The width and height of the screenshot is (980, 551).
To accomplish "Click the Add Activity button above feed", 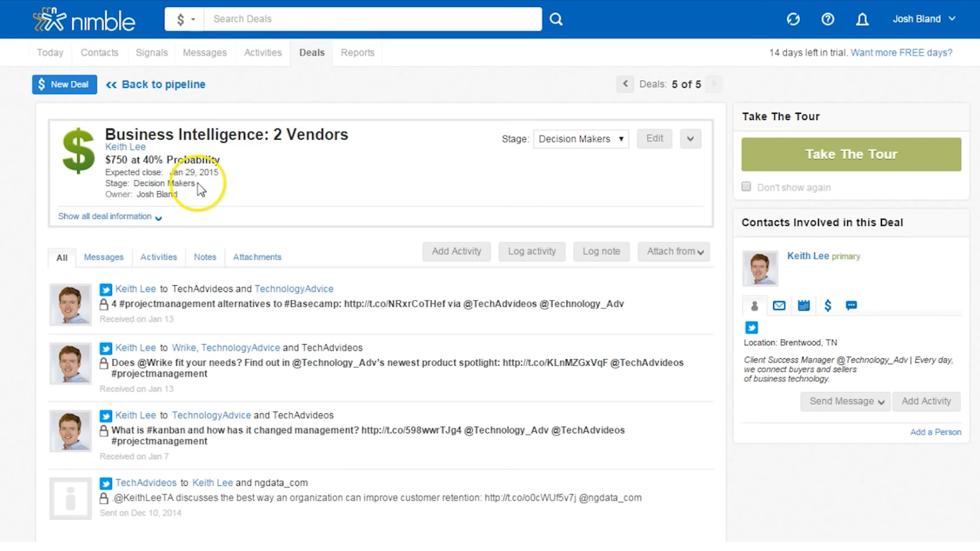I will (x=456, y=252).
